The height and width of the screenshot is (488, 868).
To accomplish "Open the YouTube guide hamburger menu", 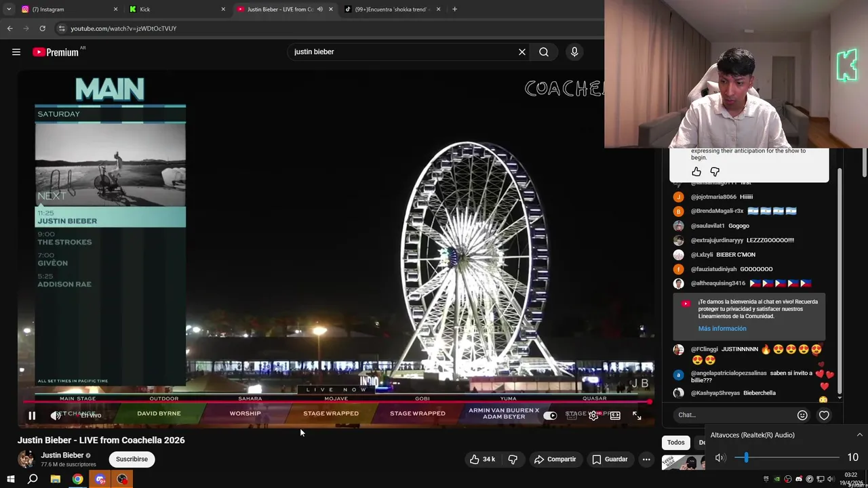I will point(16,52).
